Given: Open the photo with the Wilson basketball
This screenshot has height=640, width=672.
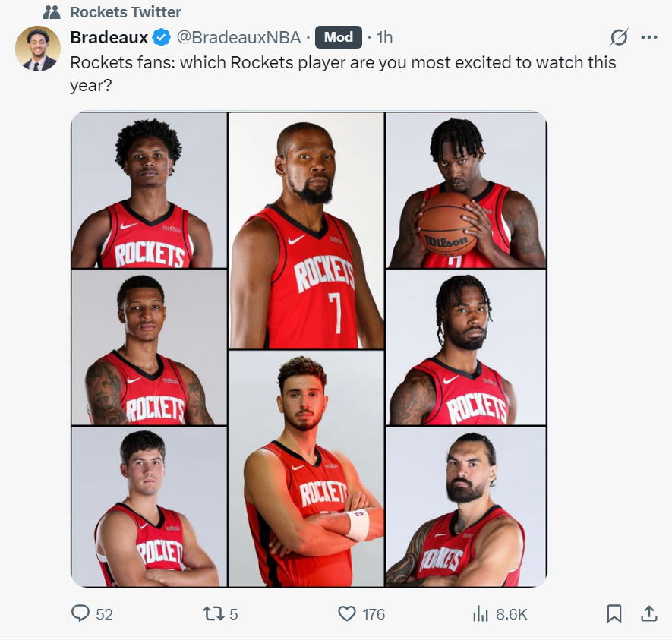Looking at the screenshot, I should point(465,190).
